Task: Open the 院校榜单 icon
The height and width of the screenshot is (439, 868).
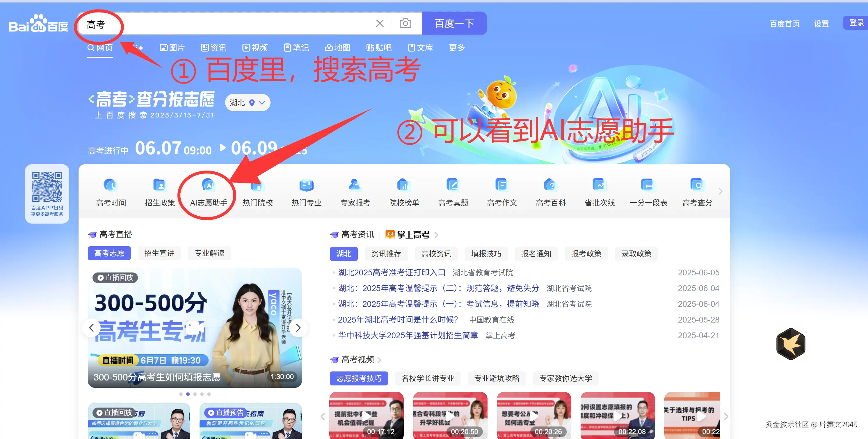Action: coord(404,185)
